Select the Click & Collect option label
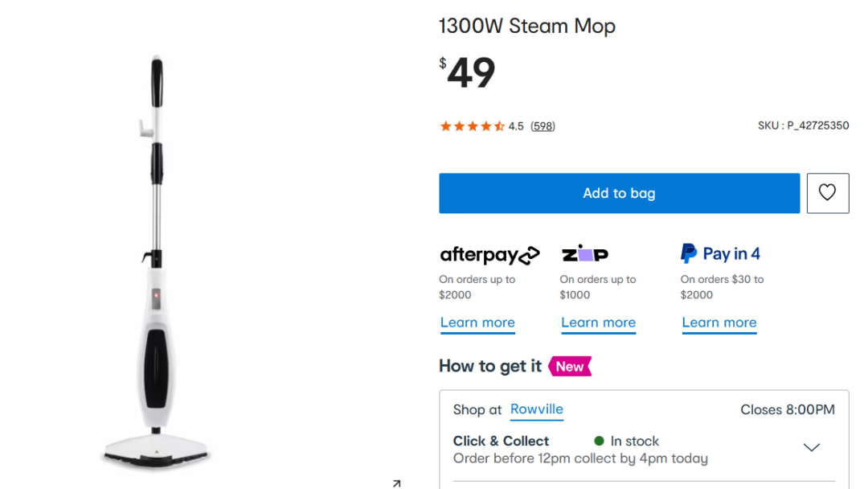Screen dimensions: 868x489 pyautogui.click(x=501, y=441)
